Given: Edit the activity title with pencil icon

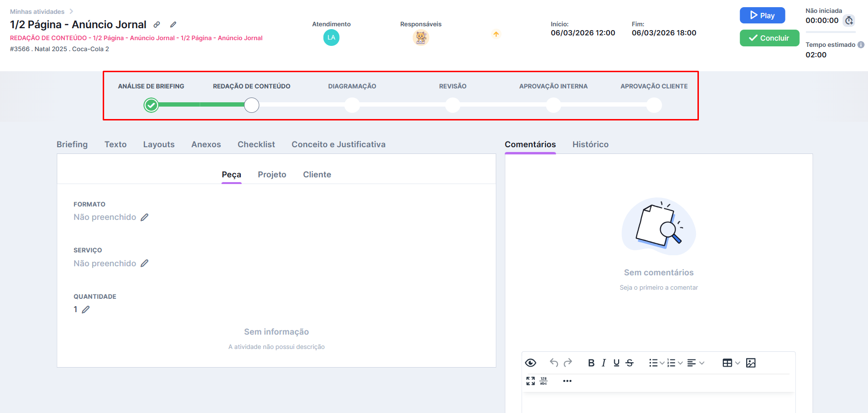Looking at the screenshot, I should 173,24.
